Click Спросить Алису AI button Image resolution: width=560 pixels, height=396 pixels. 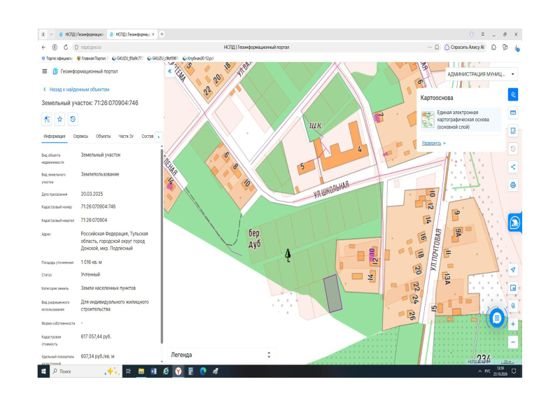[464, 47]
